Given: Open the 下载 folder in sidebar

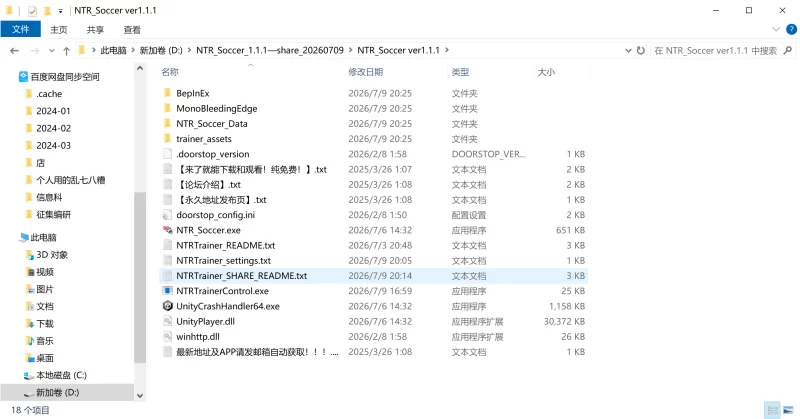Looking at the screenshot, I should (45, 324).
